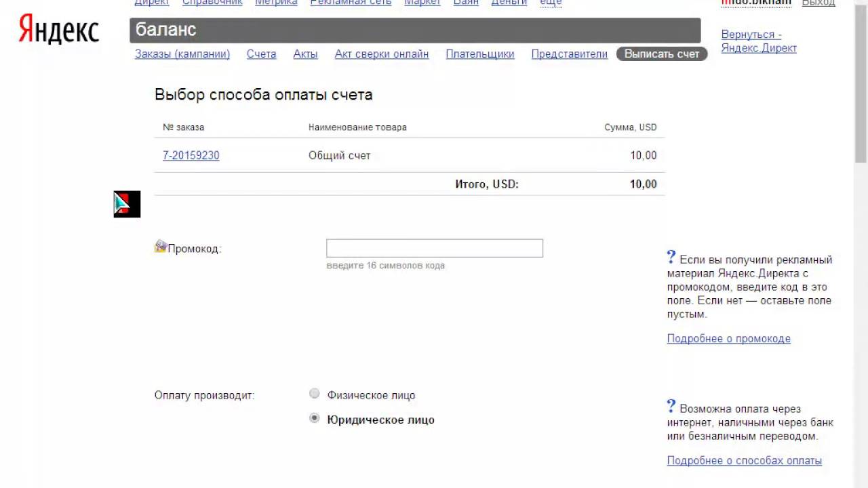Click the Сумма, USD column header
Image resolution: width=868 pixels, height=488 pixels.
pos(631,127)
